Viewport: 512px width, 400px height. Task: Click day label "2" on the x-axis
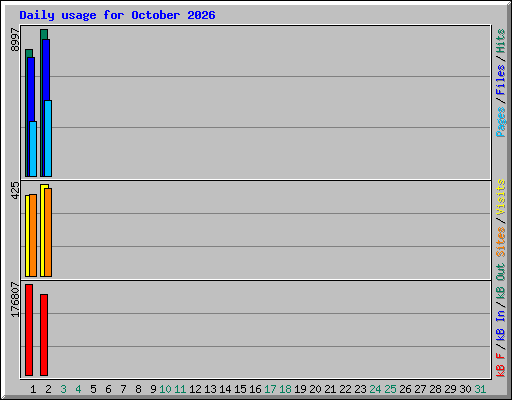tap(48, 389)
